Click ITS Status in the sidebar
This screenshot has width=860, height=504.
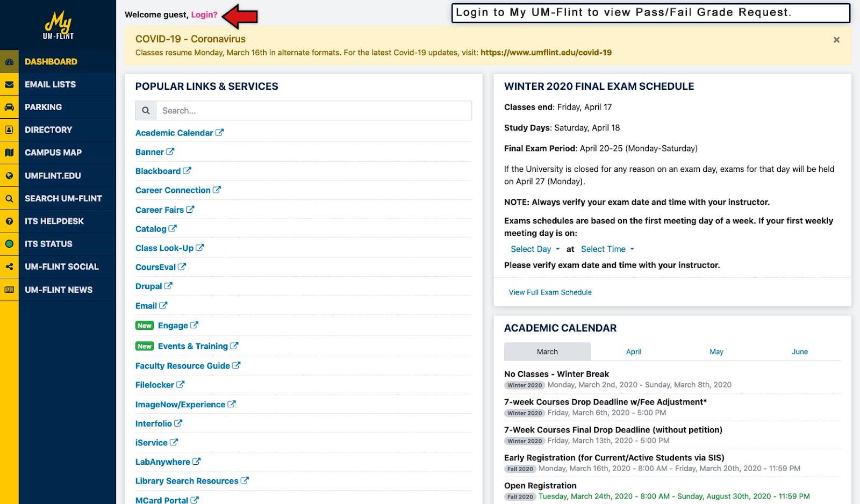click(x=48, y=244)
